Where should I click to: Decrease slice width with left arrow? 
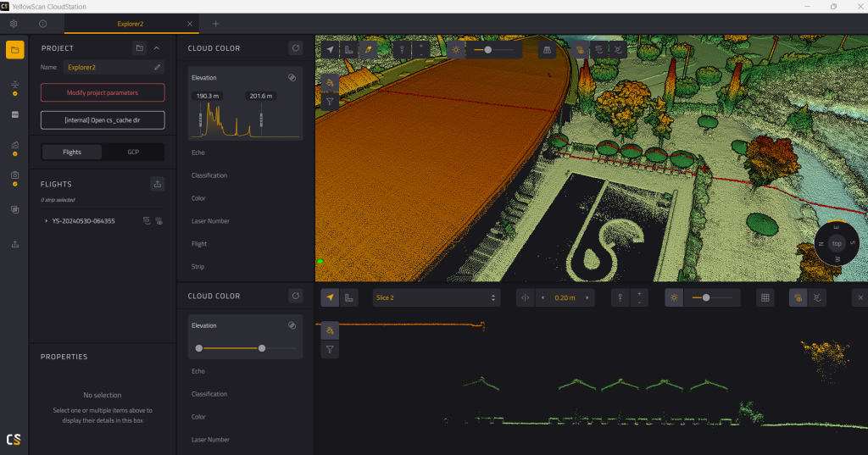tap(542, 297)
